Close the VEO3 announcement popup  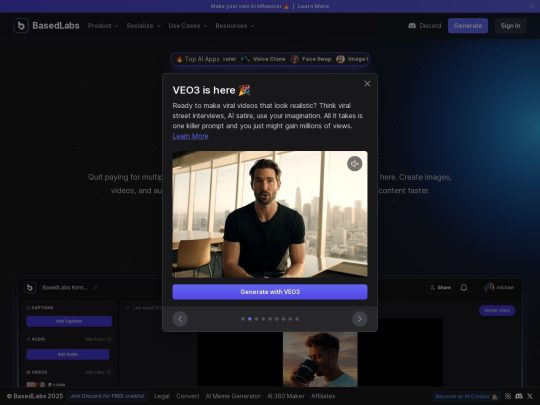[x=367, y=84]
